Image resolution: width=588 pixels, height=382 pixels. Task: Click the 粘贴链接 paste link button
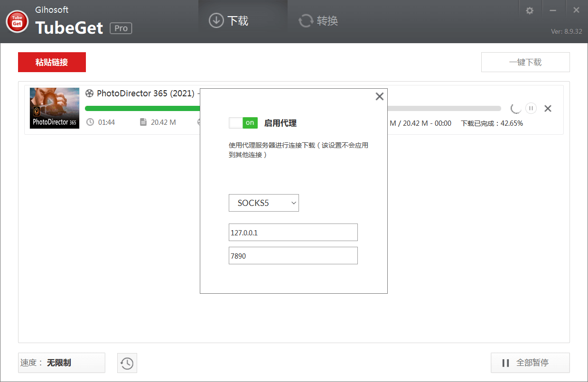pos(52,62)
